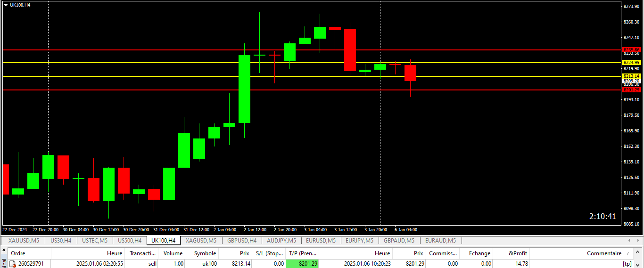Switch to the US30,H4 chart tab
This screenshot has width=644, height=268.
[61, 241]
